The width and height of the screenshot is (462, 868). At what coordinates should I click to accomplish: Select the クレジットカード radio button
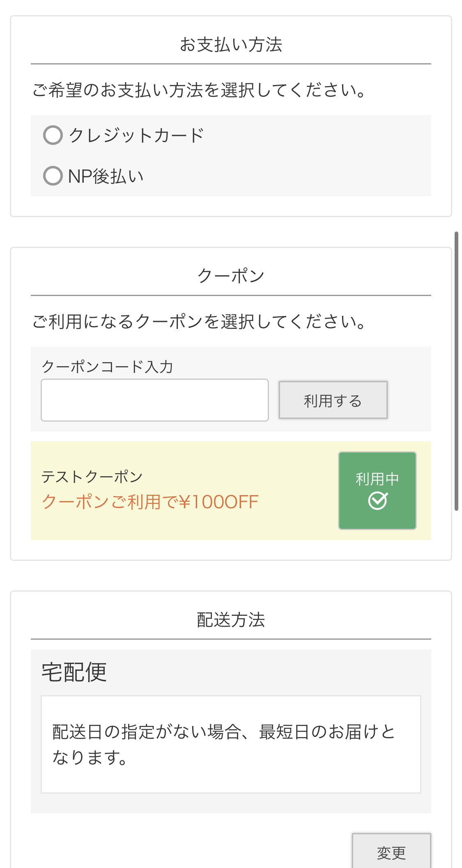[53, 135]
